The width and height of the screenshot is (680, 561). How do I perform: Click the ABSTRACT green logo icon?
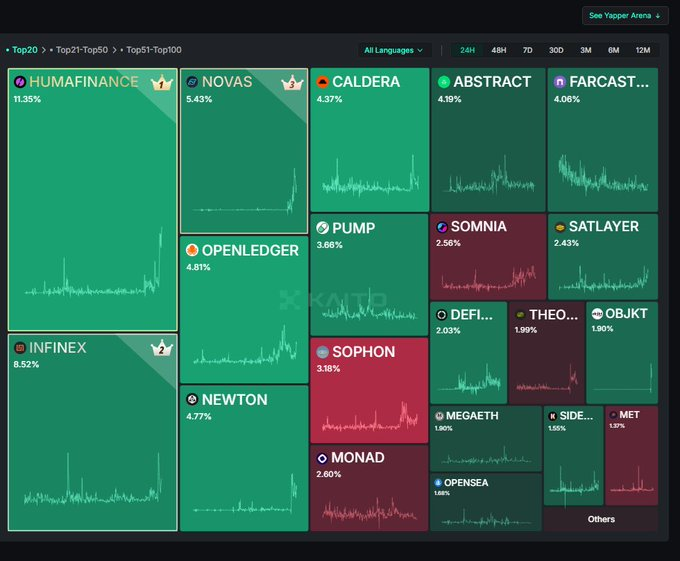click(x=444, y=82)
